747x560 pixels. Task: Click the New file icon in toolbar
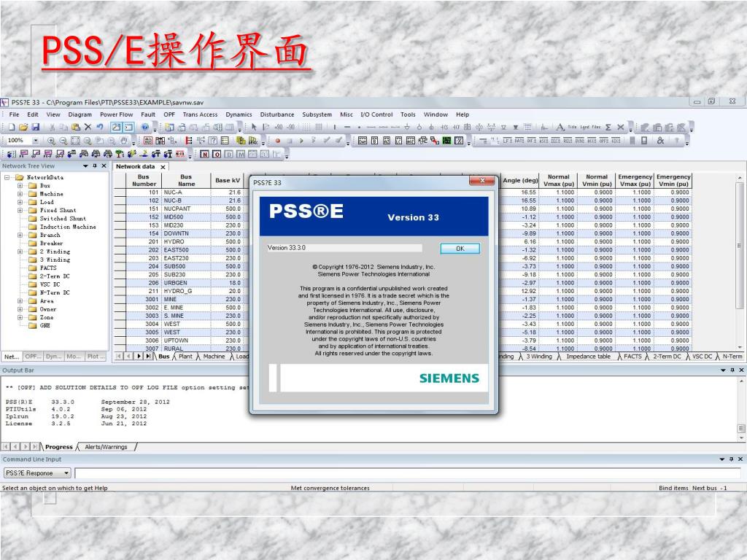coord(12,127)
